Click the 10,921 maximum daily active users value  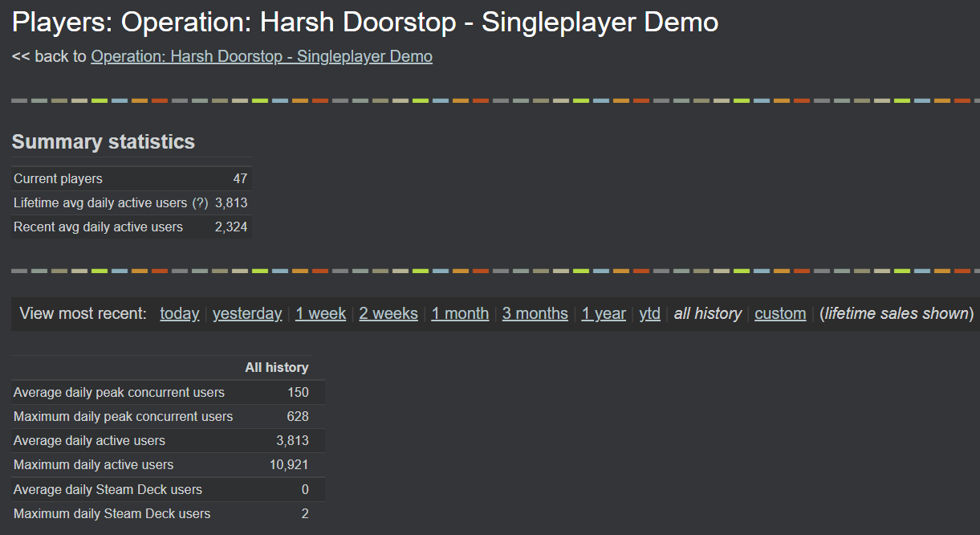pos(289,464)
